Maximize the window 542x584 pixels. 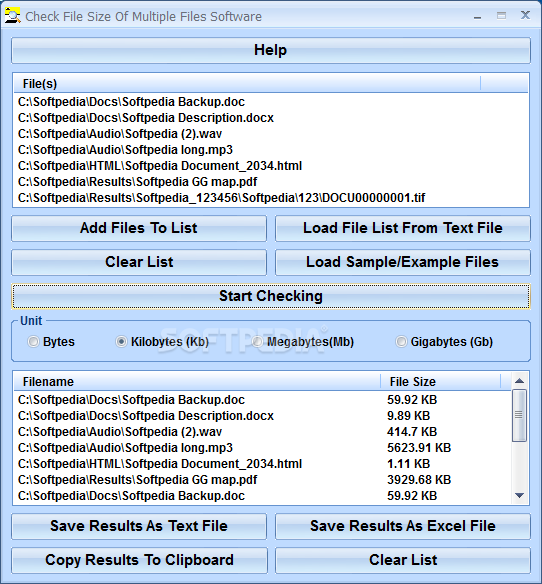pos(501,16)
